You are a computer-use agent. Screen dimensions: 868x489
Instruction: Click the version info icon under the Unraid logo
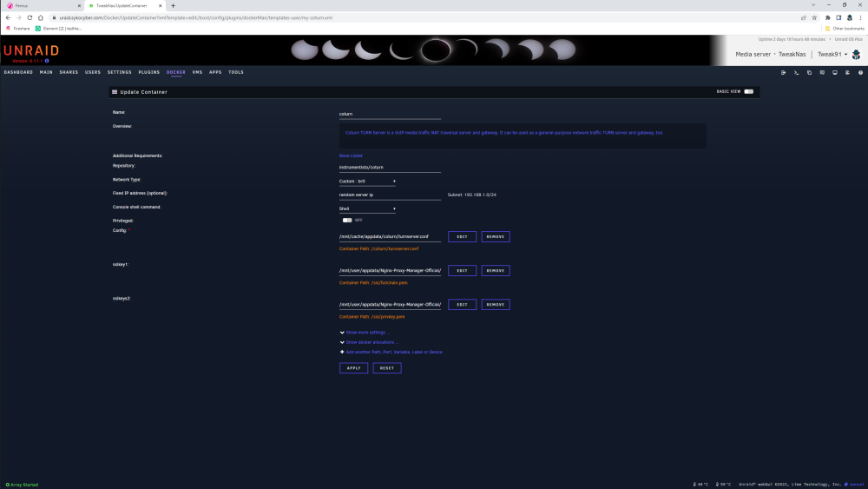(47, 61)
